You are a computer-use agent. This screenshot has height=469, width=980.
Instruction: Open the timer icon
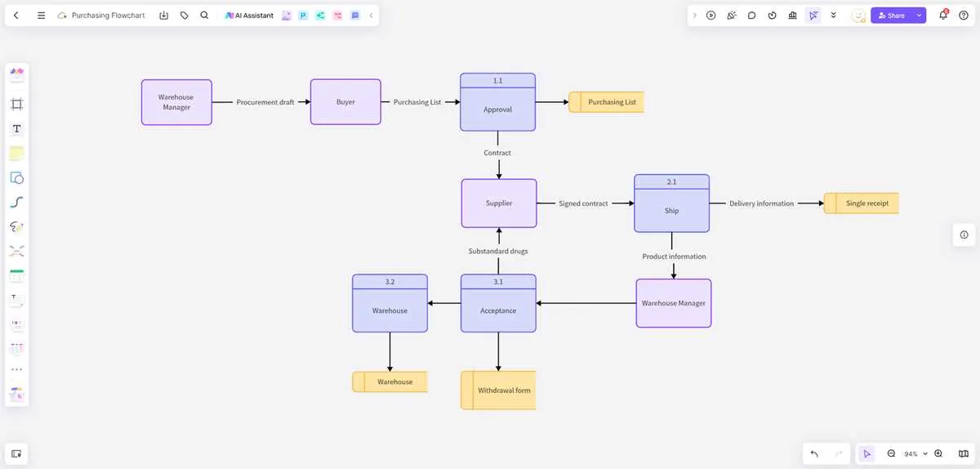coord(772,16)
